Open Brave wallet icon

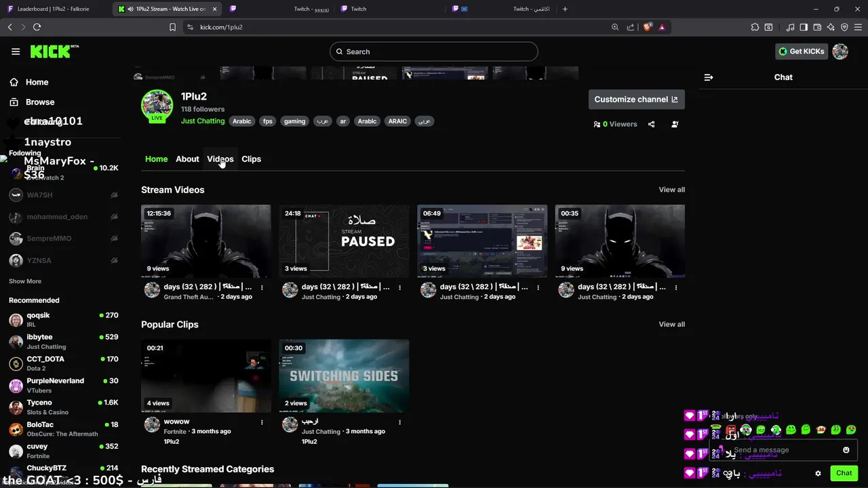(817, 27)
